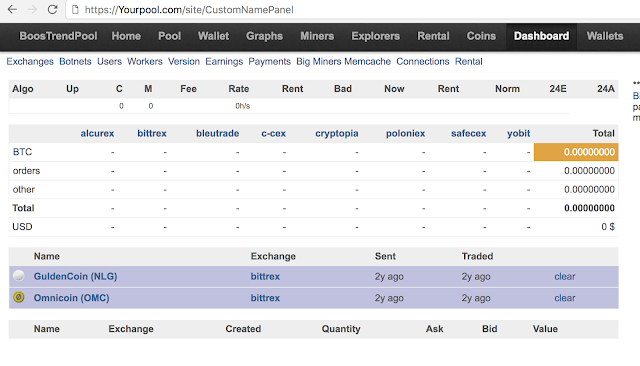Click the USD row label
640x366 pixels.
coord(22,226)
